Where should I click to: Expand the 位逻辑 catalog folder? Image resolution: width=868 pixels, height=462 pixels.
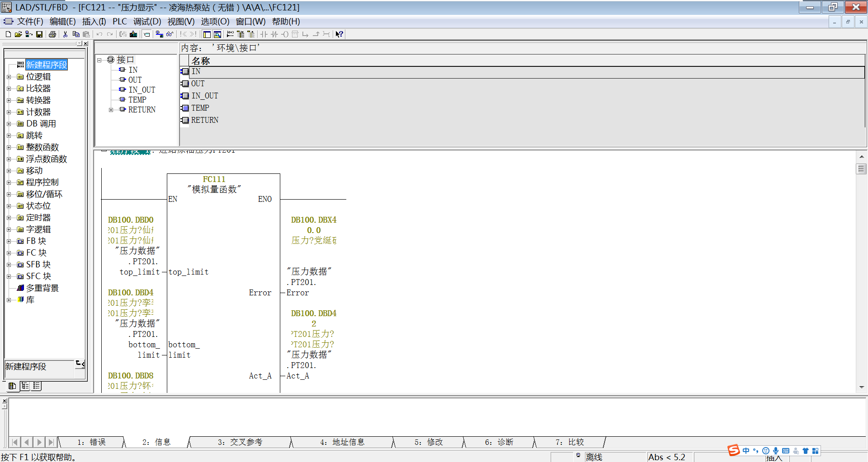click(10, 76)
